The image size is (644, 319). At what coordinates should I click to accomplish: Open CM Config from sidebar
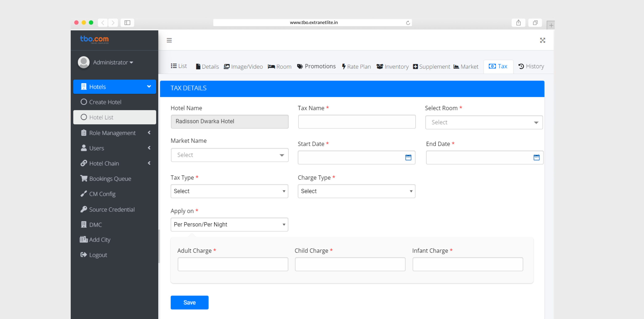pos(114,194)
